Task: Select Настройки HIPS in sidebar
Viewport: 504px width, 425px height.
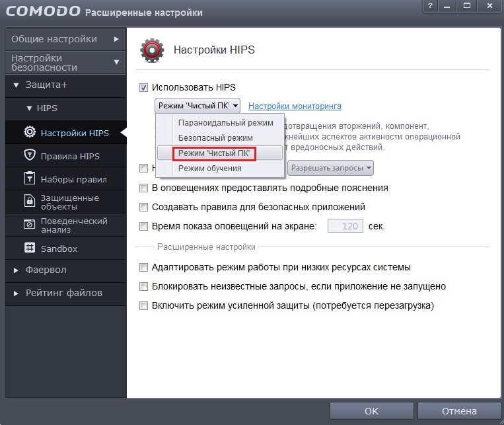Action: [65, 133]
